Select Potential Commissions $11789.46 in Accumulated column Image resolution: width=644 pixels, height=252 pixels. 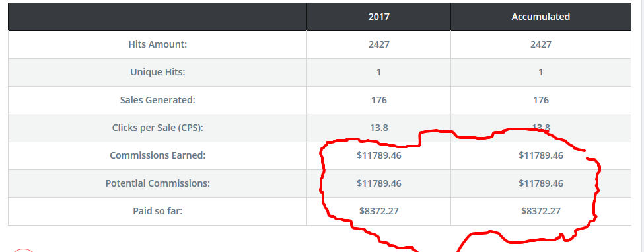(x=540, y=183)
